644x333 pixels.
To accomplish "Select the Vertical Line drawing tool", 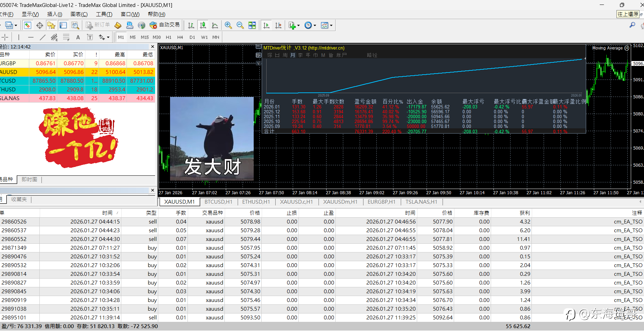I will coord(19,37).
